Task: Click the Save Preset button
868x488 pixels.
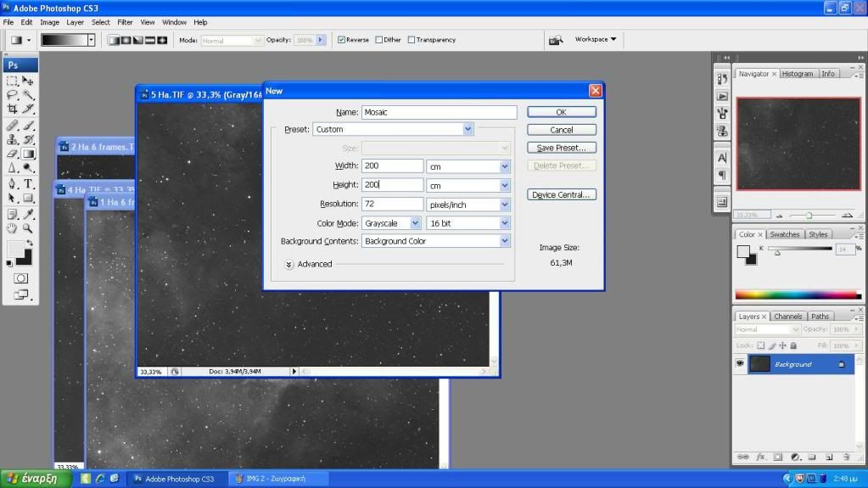Action: point(561,148)
